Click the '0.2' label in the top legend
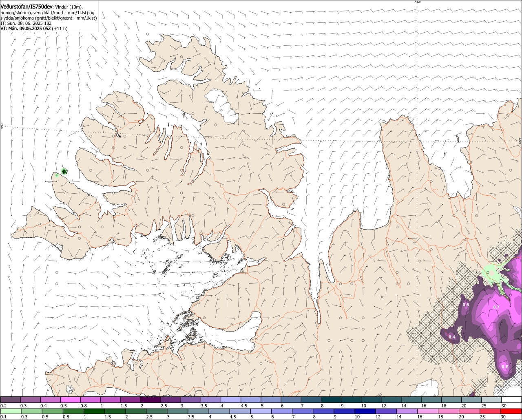This screenshot has height=420, width=522. tap(3, 406)
